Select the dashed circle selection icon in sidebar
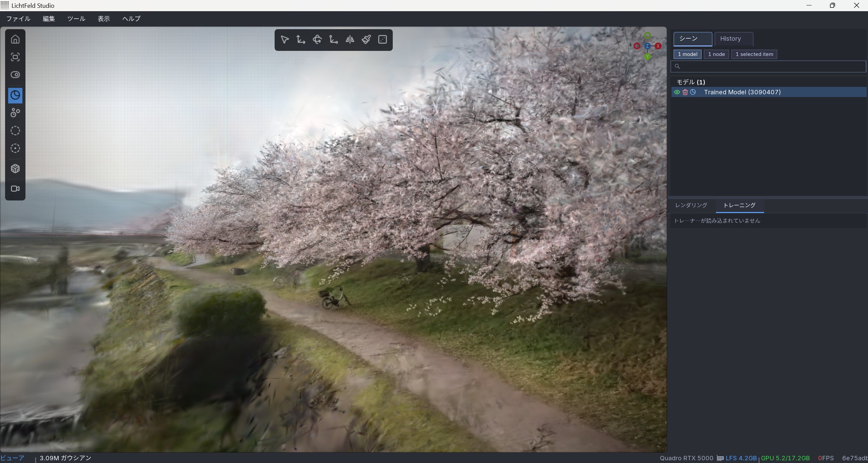 pyautogui.click(x=15, y=131)
